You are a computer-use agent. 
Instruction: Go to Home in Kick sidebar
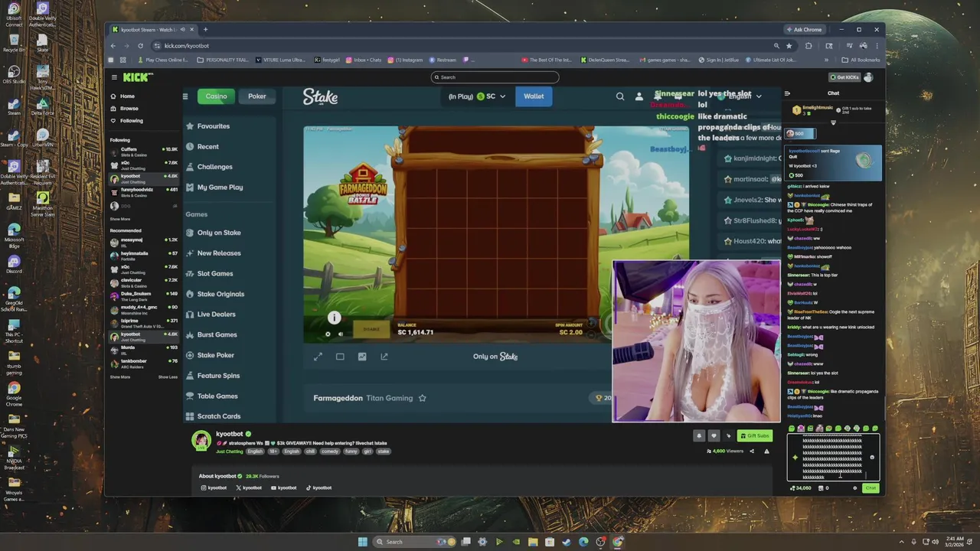pyautogui.click(x=122, y=96)
